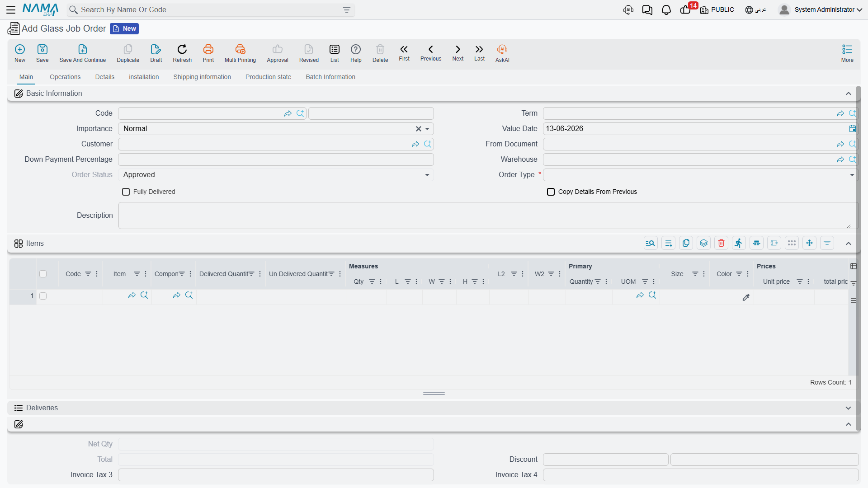Go to Last record

pos(479,53)
